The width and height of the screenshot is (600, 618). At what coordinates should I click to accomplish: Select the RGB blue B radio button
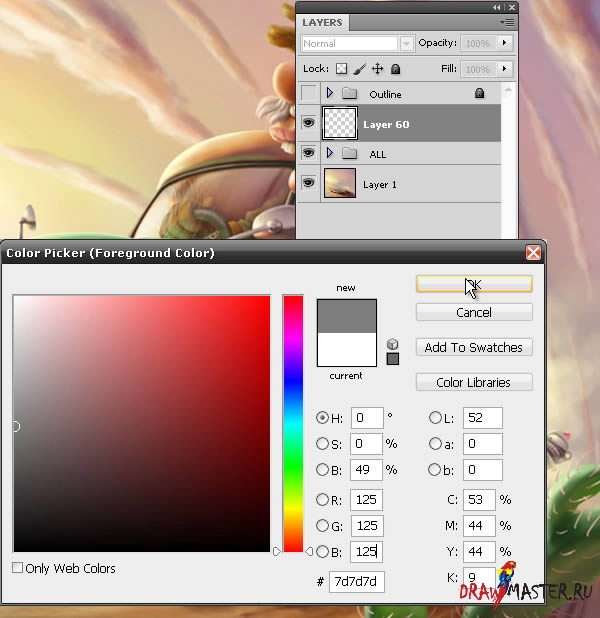pos(322,551)
